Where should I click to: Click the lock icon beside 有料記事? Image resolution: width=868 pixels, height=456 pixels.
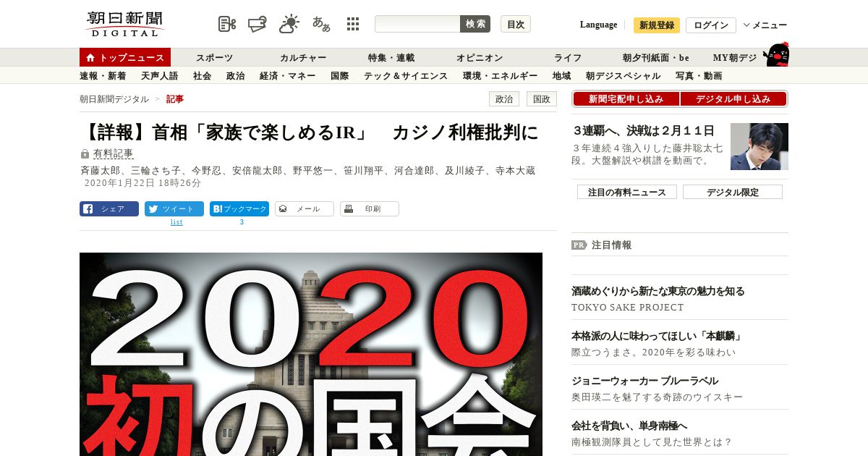[x=85, y=154]
